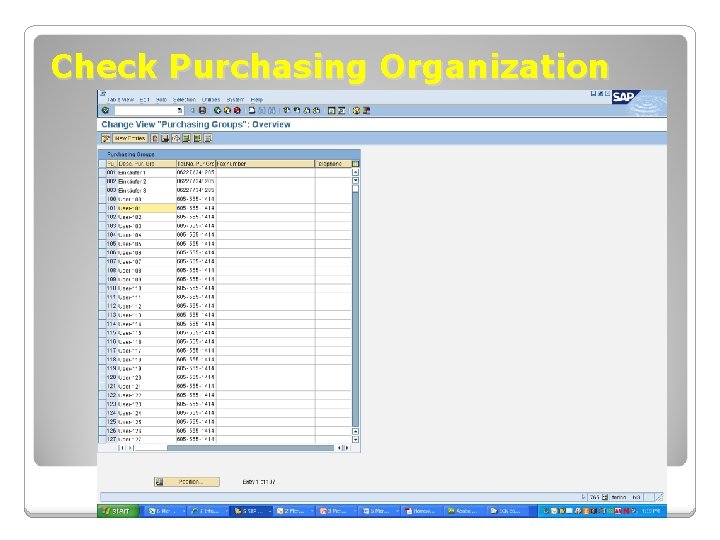
Task: Click the taskbar clock in system tray
Action: (x=652, y=511)
